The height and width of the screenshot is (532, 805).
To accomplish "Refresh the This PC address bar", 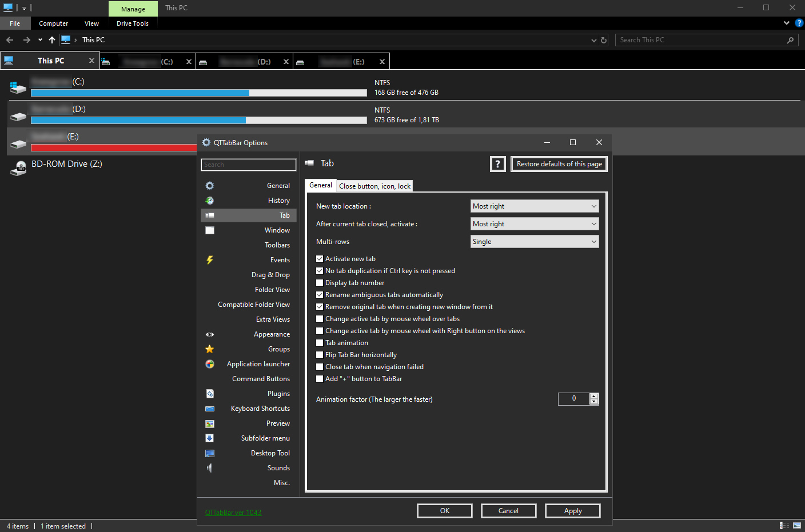I will (x=604, y=40).
